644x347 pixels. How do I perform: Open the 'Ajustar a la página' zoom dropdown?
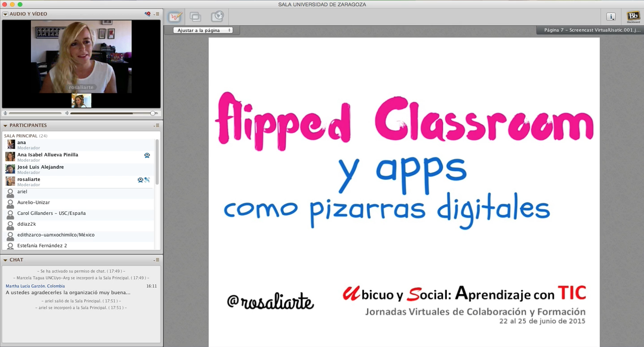click(205, 30)
